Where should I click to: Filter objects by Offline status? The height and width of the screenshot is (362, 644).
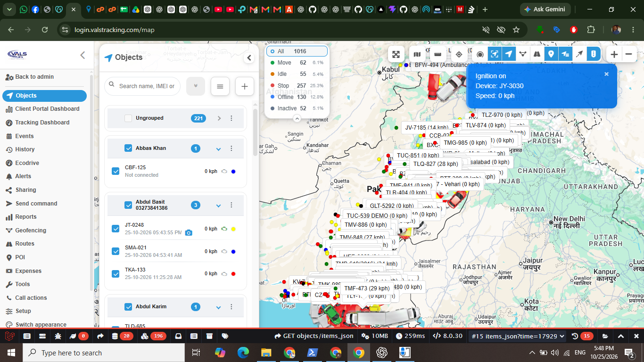pos(297,97)
